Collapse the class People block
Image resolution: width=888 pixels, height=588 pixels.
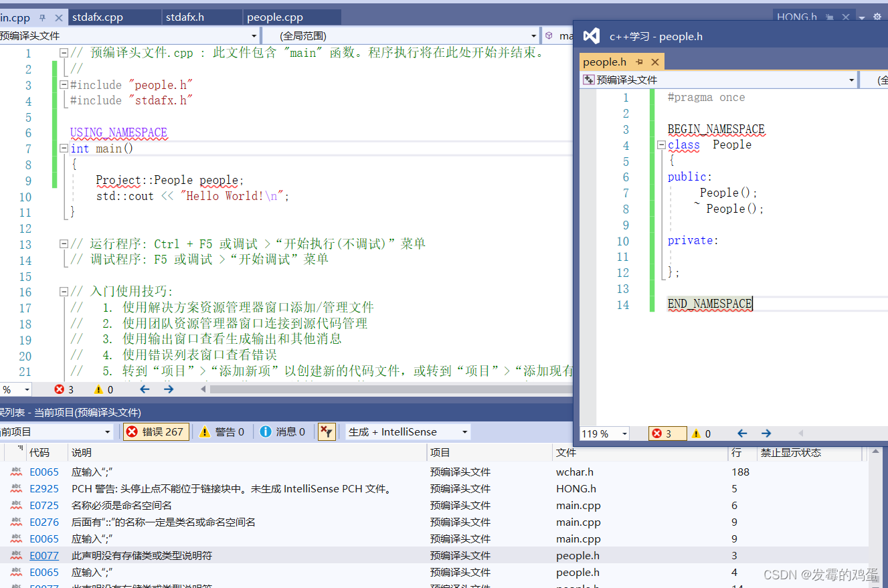661,144
